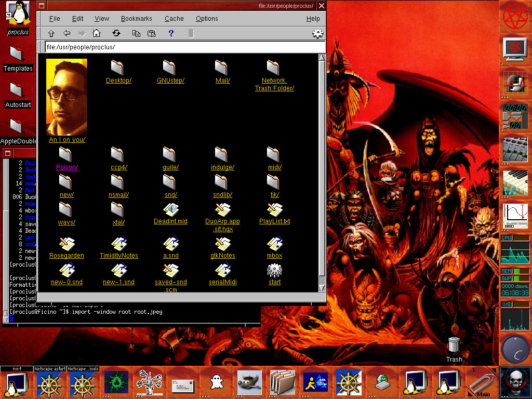The height and width of the screenshot is (399, 532).
Task: Go back with the left arrow icon
Action: [x=67, y=33]
